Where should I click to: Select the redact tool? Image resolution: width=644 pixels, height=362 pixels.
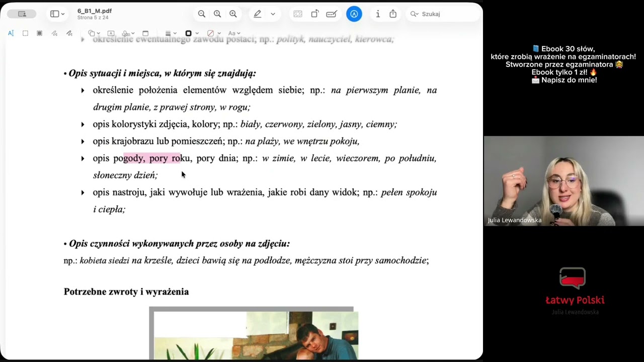40,33
